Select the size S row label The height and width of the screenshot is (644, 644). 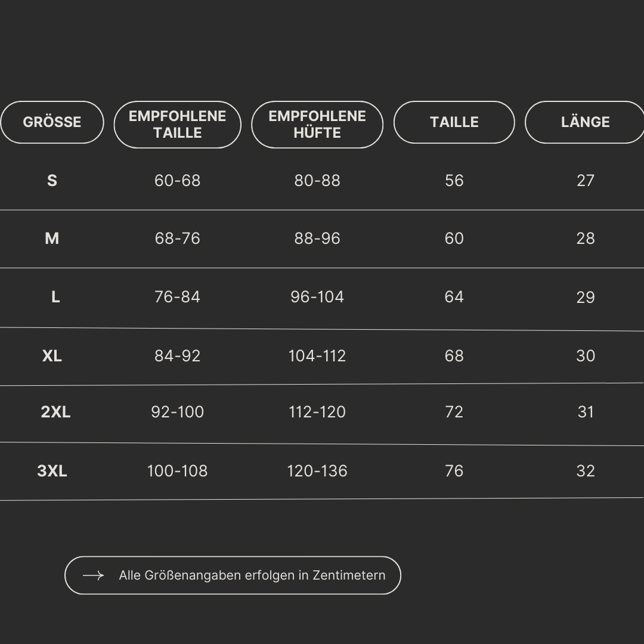[x=52, y=181]
